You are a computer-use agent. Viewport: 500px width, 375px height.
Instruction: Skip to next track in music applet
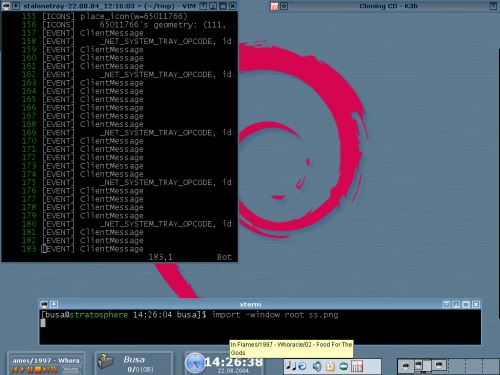coord(45,370)
